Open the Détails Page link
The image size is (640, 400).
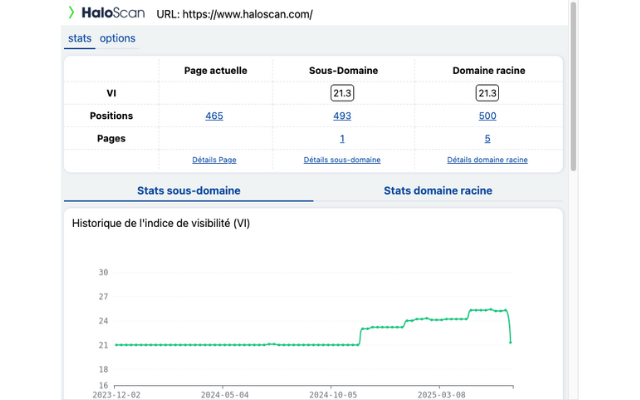[214, 160]
